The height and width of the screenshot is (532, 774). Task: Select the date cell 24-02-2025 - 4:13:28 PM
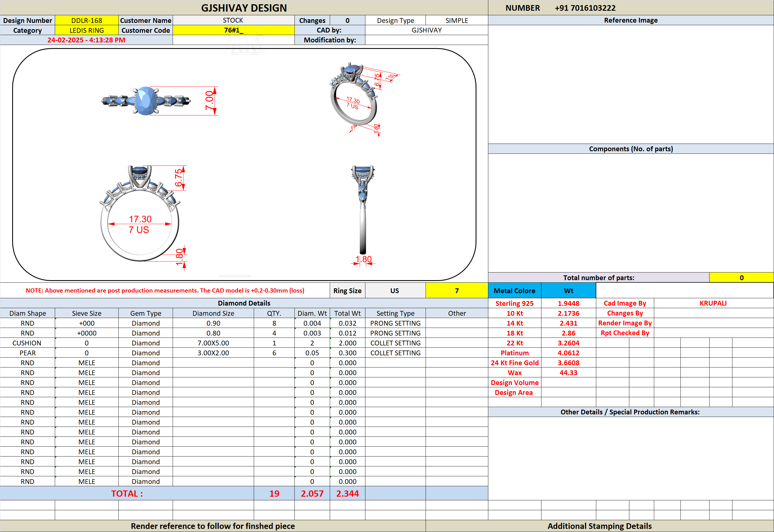[86, 40]
